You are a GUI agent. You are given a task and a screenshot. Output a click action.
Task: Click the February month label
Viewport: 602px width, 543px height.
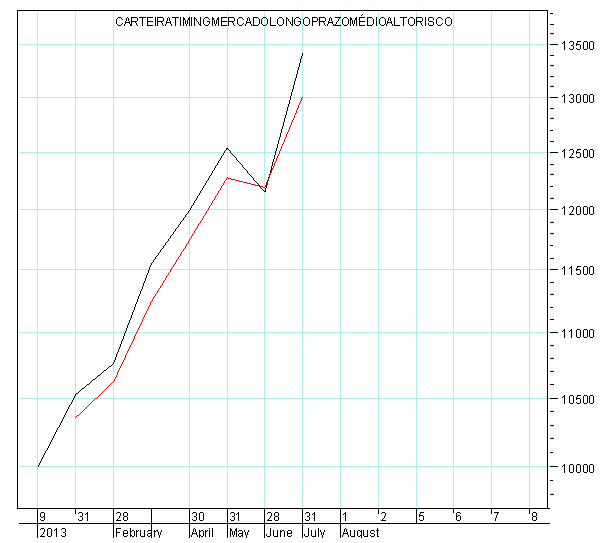138,533
